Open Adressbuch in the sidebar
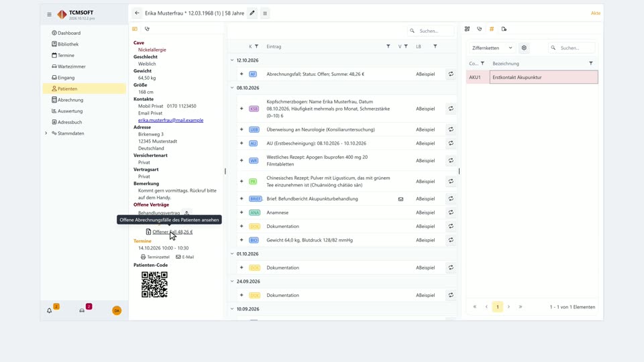This screenshot has width=644, height=362. coord(85,122)
